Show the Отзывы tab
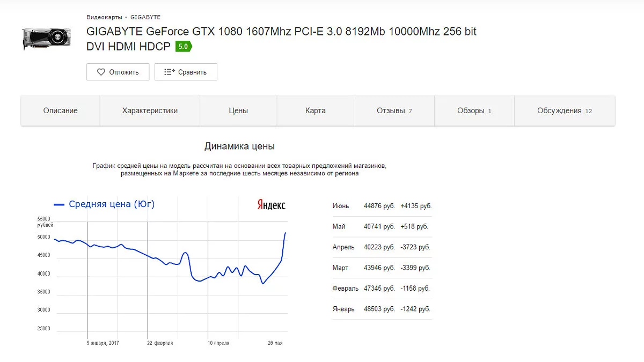 (394, 110)
